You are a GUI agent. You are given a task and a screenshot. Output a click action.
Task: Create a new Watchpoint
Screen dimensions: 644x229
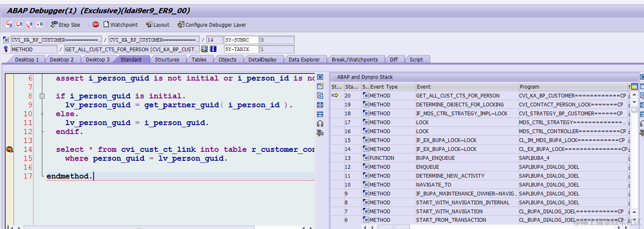coord(121,25)
